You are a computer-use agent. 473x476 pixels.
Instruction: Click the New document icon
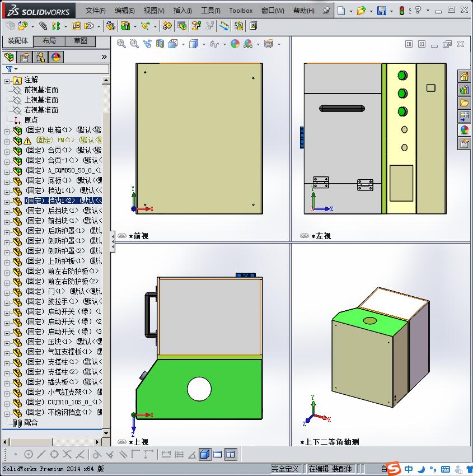pos(341,11)
